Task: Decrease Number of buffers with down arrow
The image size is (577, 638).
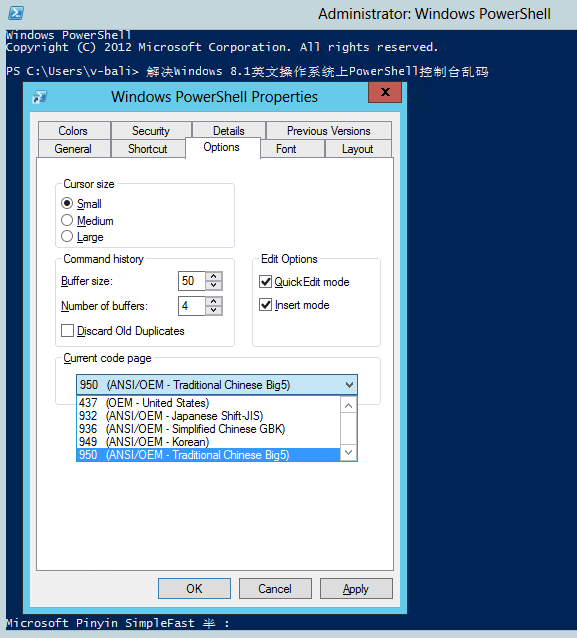Action: tap(214, 310)
